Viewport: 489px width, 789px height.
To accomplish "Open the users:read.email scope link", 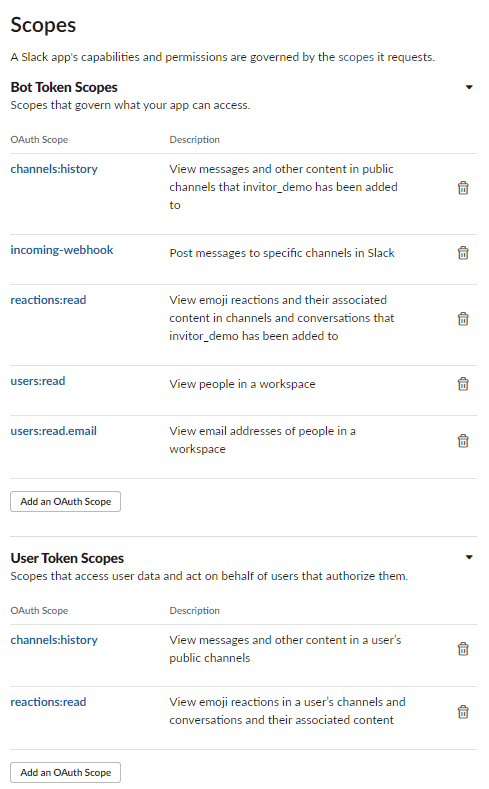I will point(53,431).
